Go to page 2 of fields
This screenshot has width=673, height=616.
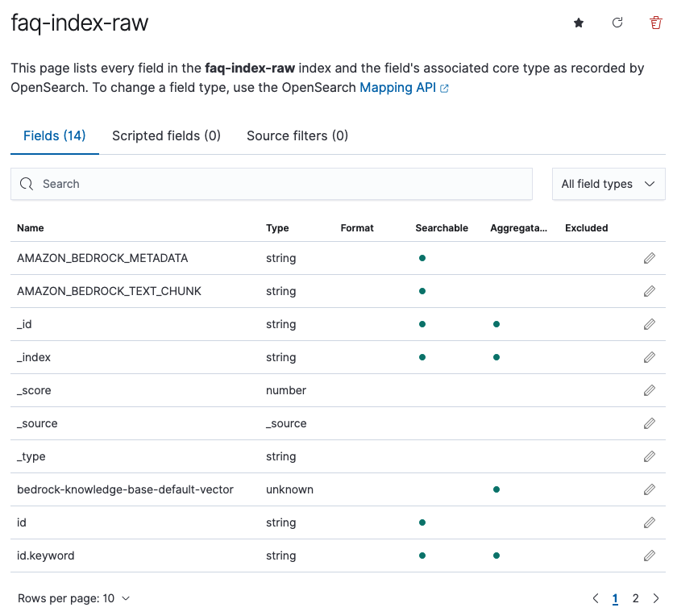pos(635,598)
